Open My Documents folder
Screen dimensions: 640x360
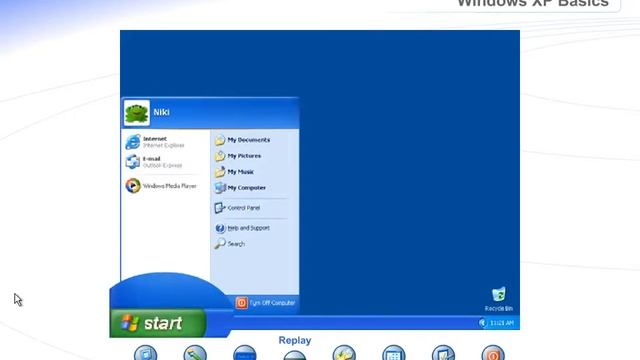242,140
